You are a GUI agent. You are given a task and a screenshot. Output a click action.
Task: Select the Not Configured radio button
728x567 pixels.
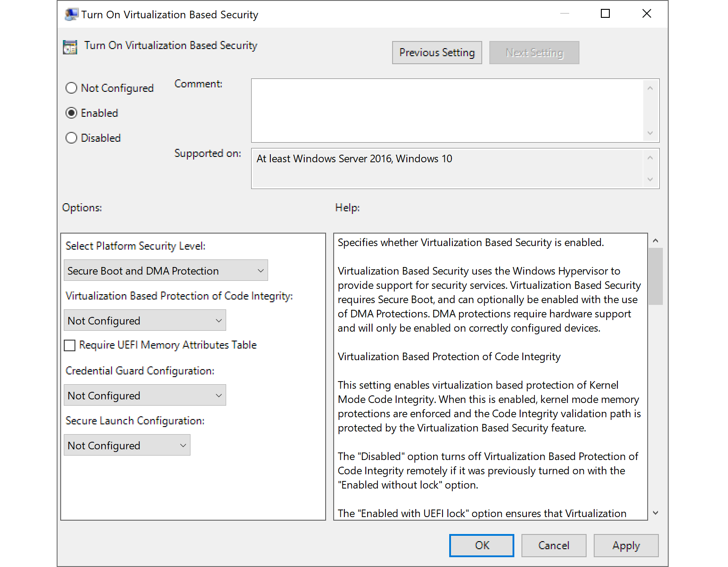point(71,88)
